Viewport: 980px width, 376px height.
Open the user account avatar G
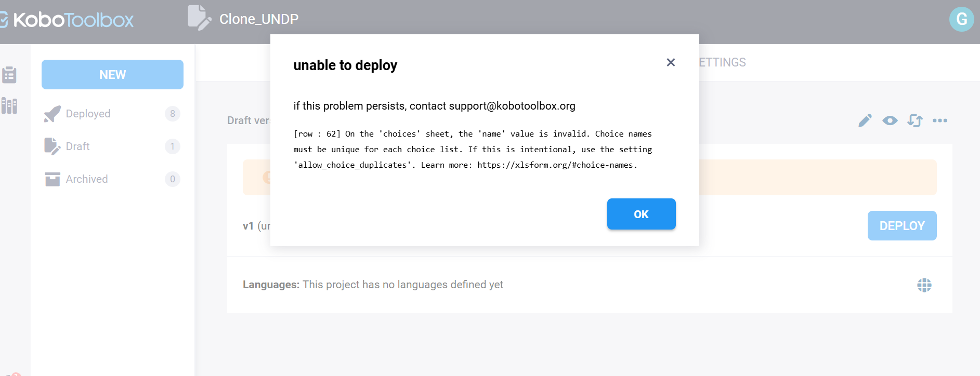coord(961,19)
